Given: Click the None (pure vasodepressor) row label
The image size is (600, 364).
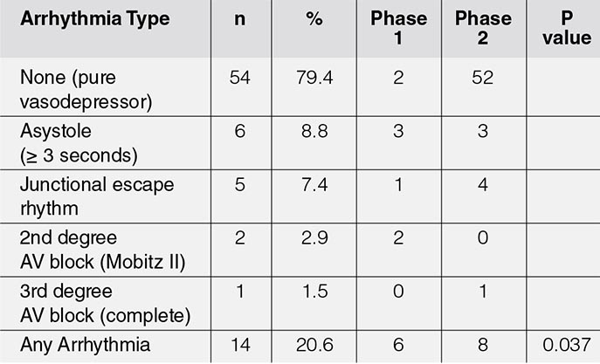Looking at the screenshot, I should (x=86, y=89).
